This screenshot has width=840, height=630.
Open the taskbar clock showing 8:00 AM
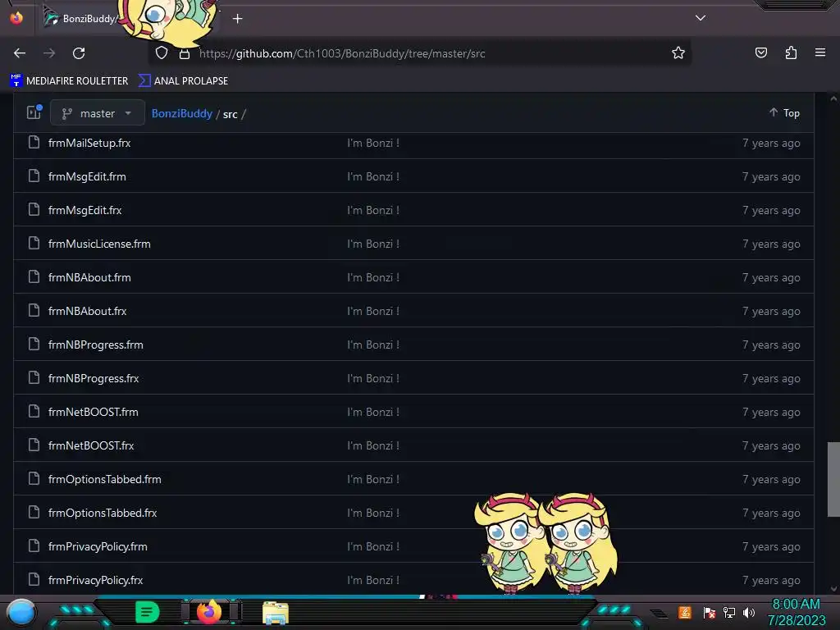coord(797,612)
